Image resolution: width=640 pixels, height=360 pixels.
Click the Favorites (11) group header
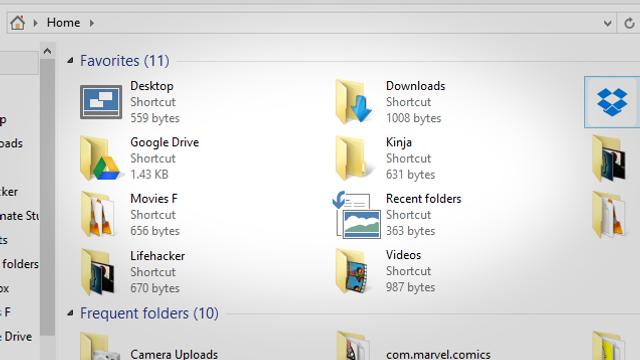click(x=124, y=61)
